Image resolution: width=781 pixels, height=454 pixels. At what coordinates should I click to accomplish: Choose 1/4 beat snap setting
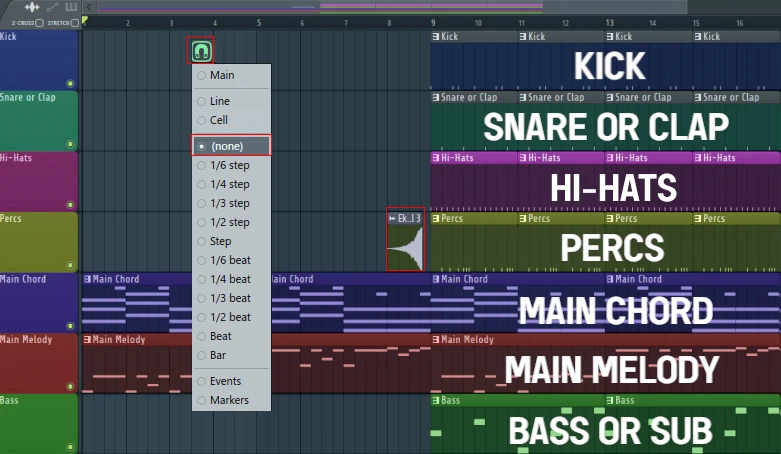click(x=231, y=279)
